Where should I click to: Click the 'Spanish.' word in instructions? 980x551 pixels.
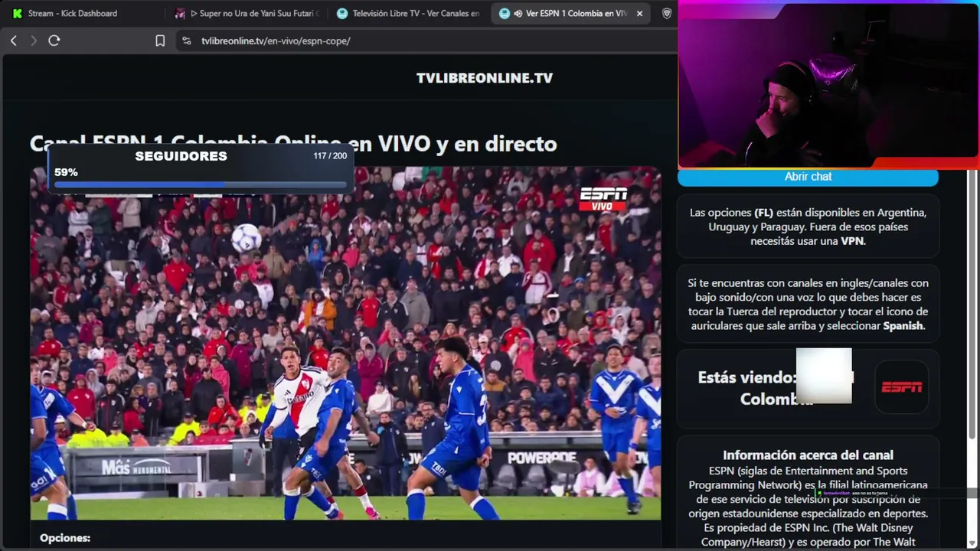(x=904, y=326)
